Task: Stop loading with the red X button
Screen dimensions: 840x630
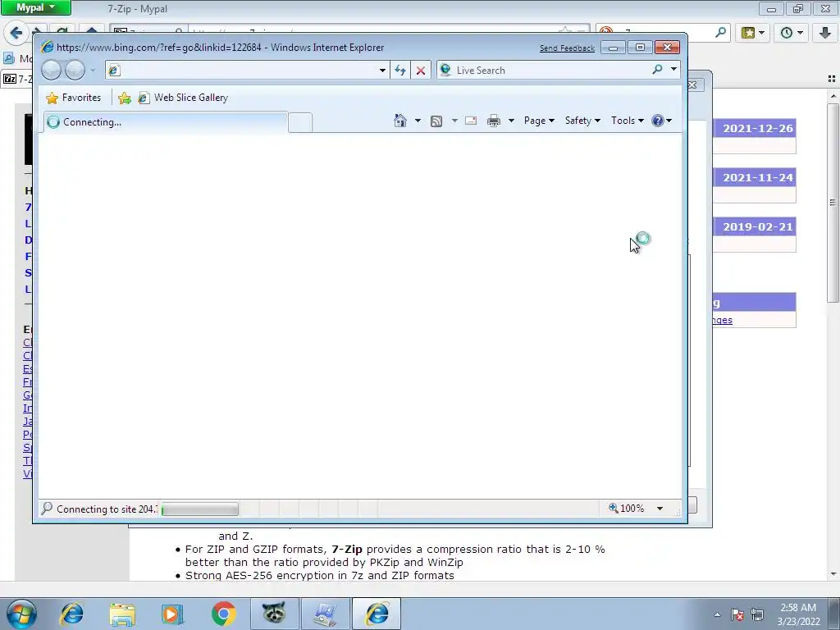Action: pyautogui.click(x=421, y=71)
